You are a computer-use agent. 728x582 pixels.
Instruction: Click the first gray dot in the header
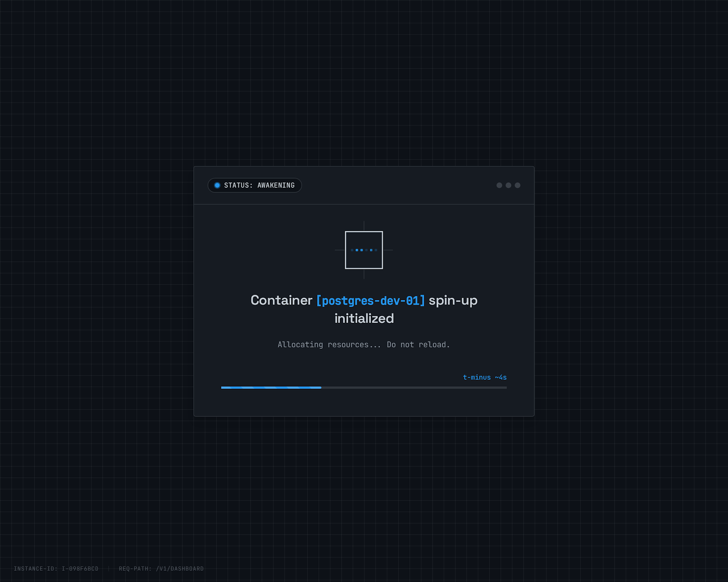pos(499,185)
